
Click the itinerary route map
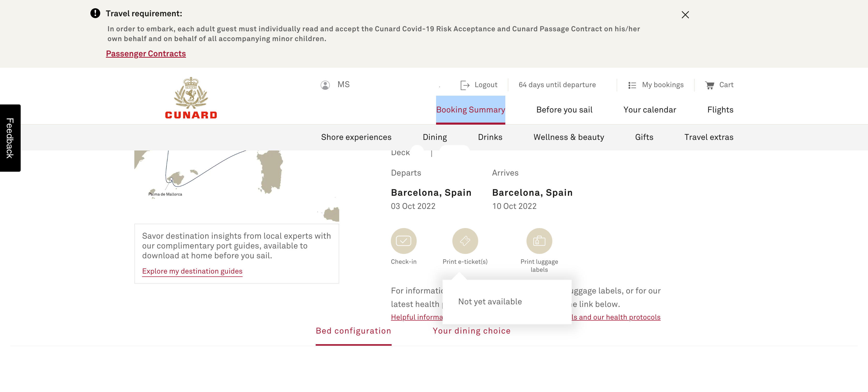[x=236, y=186]
